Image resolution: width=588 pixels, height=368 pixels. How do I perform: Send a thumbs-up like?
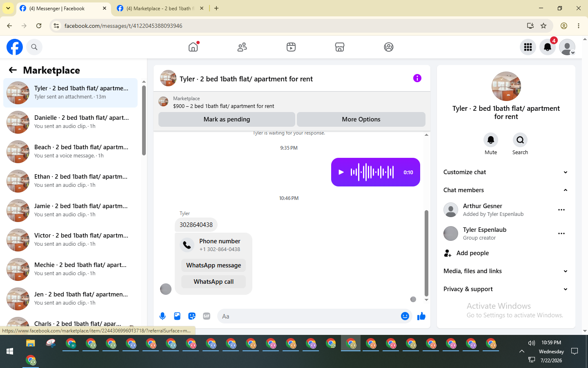(x=421, y=316)
